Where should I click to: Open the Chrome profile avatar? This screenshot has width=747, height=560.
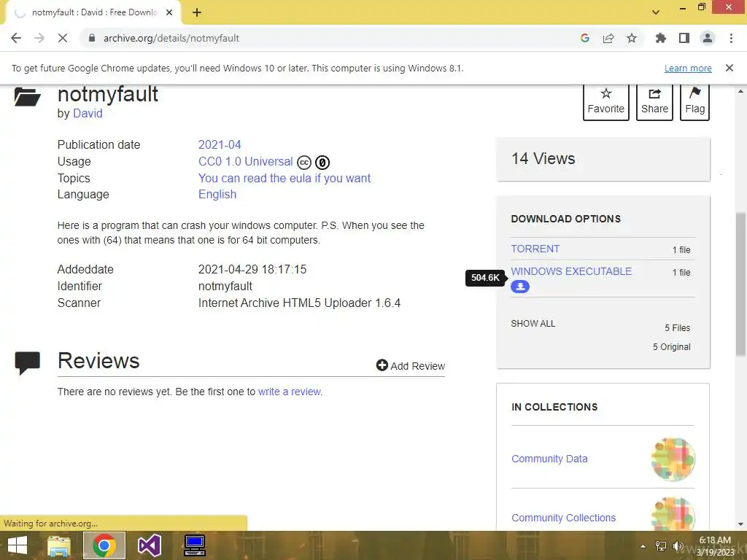(x=708, y=38)
